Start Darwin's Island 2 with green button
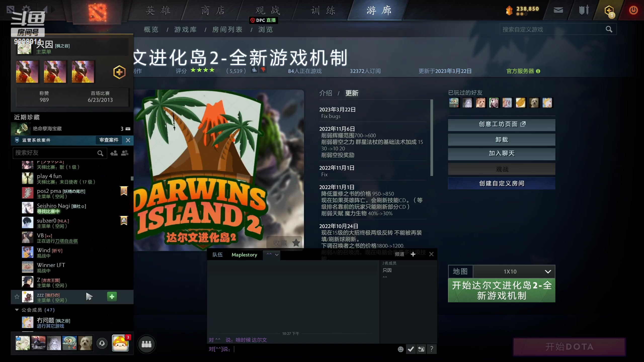644x362 pixels. tap(502, 290)
